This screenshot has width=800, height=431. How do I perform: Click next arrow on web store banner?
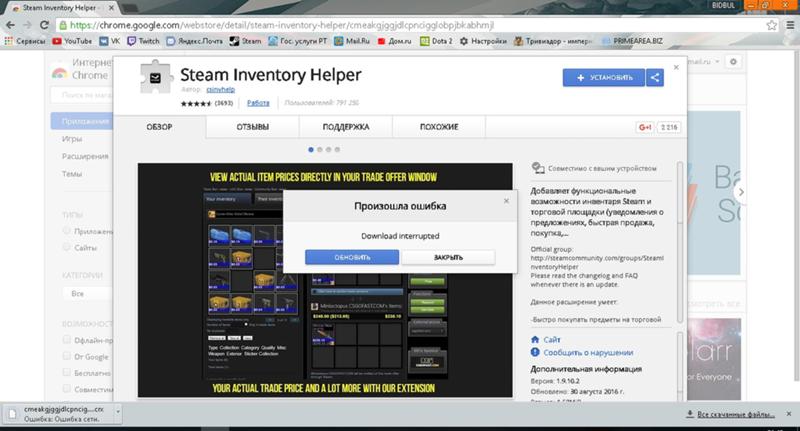[x=740, y=192]
